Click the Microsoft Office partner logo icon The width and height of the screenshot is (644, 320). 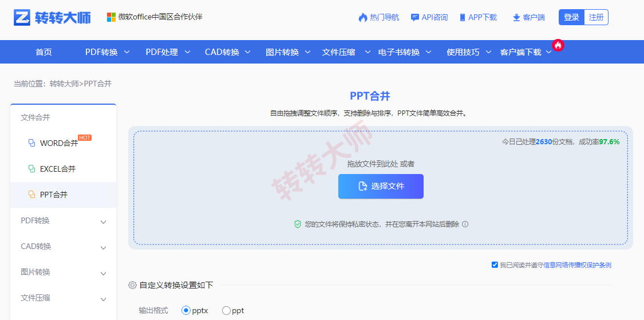111,17
